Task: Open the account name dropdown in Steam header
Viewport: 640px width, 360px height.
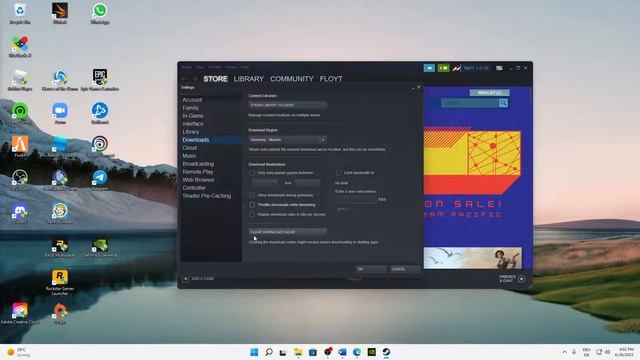Action: (x=476, y=68)
